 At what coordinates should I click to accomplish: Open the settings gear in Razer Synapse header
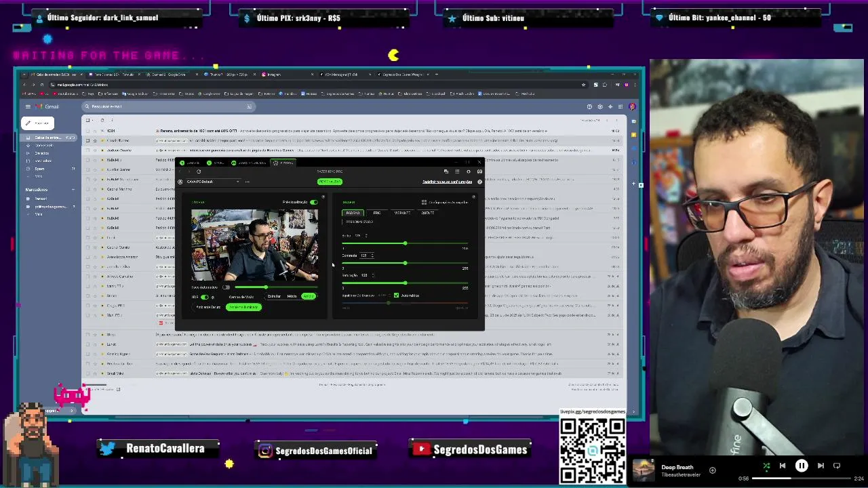tap(468, 171)
